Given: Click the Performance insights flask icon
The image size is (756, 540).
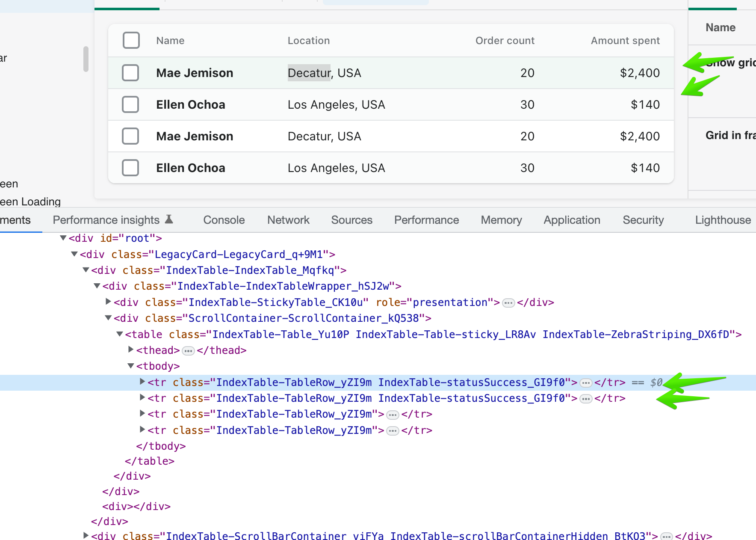Looking at the screenshot, I should (169, 220).
